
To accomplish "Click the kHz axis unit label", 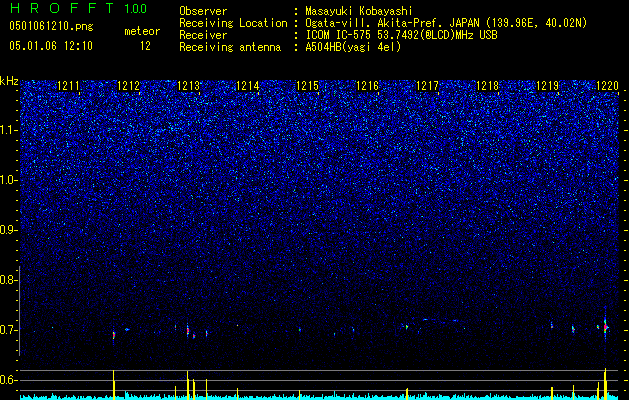I will 9,81.
